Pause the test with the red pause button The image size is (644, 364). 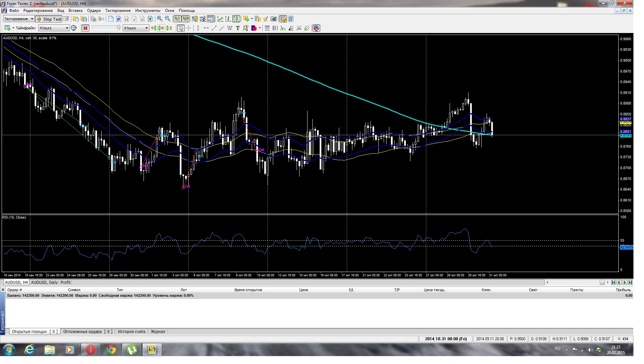(85, 28)
